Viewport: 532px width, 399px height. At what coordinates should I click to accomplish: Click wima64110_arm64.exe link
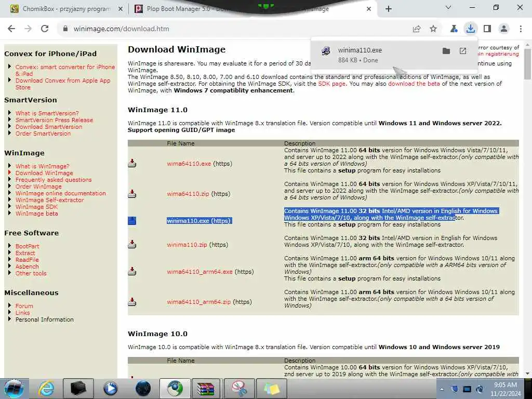(x=199, y=272)
